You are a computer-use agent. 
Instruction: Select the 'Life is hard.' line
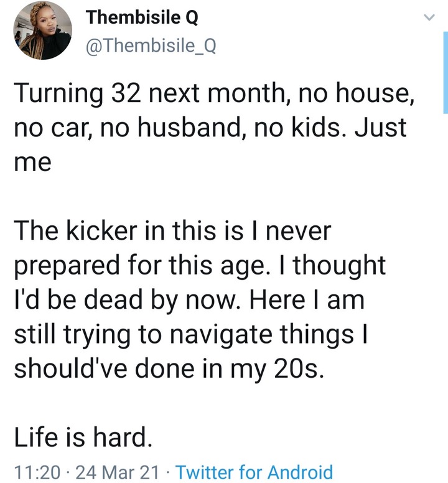pyautogui.click(x=83, y=437)
